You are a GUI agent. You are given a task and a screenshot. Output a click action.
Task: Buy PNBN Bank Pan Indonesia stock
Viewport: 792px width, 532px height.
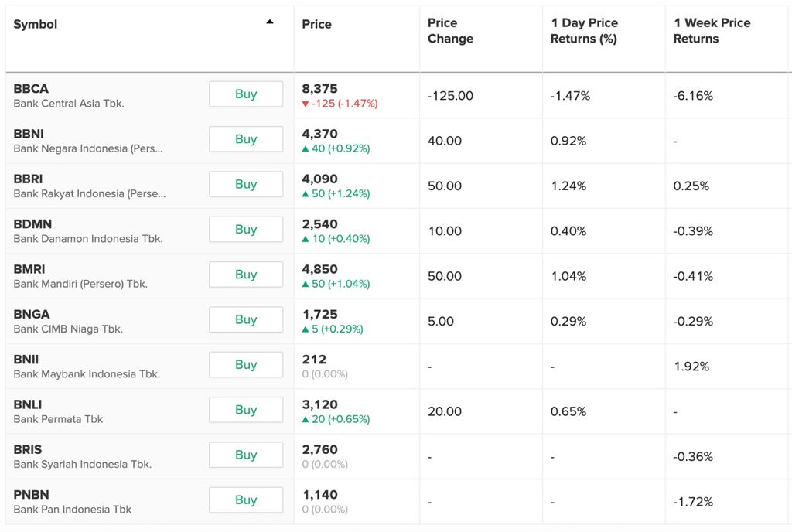246,500
